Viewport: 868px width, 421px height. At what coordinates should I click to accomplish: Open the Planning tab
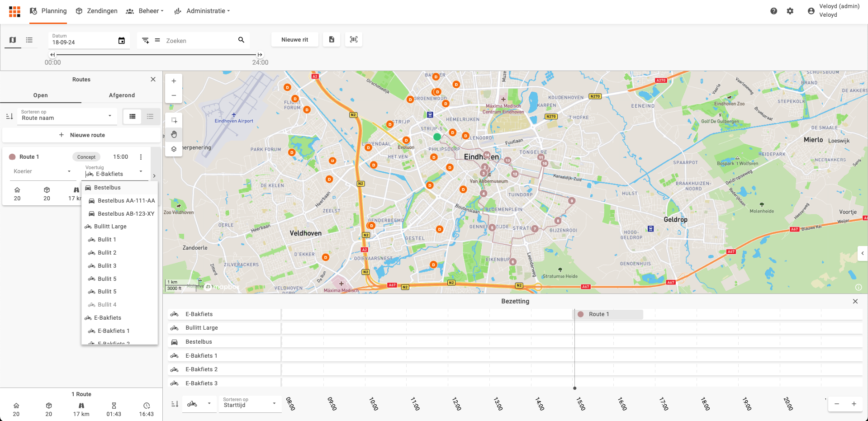[48, 11]
